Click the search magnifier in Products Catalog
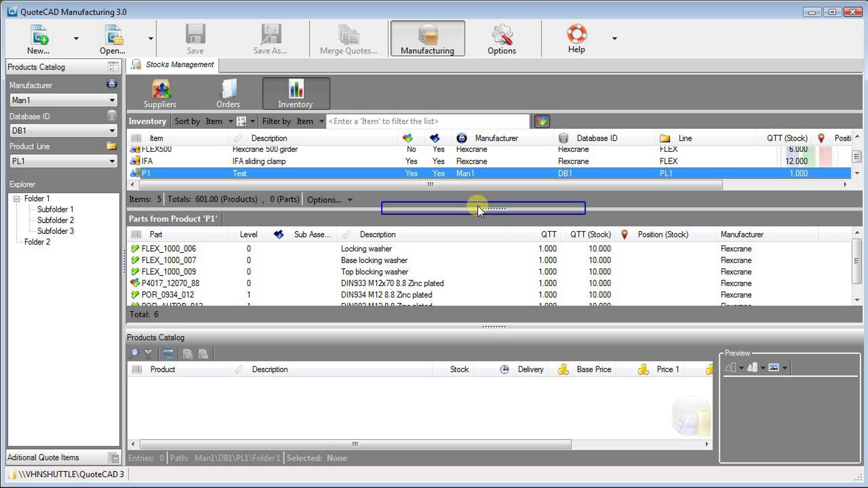This screenshot has width=868, height=488. pos(133,354)
